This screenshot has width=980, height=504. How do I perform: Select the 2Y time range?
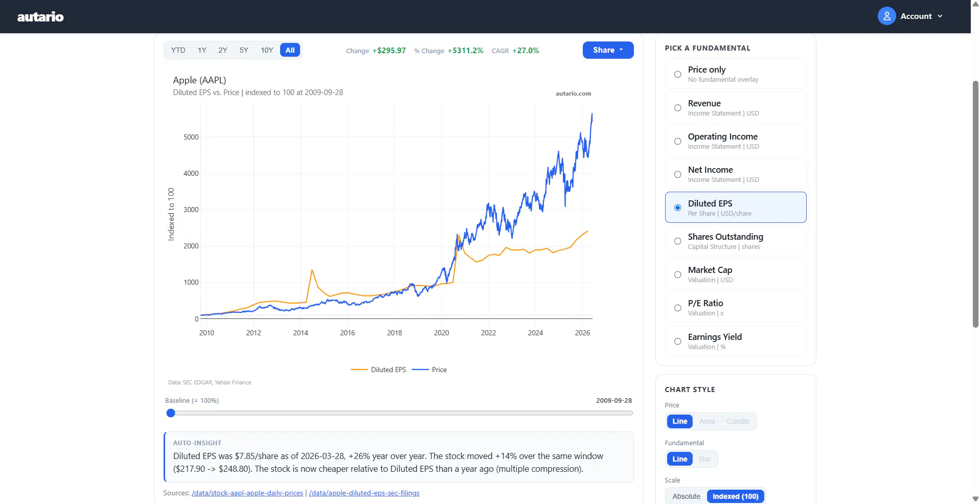click(223, 50)
